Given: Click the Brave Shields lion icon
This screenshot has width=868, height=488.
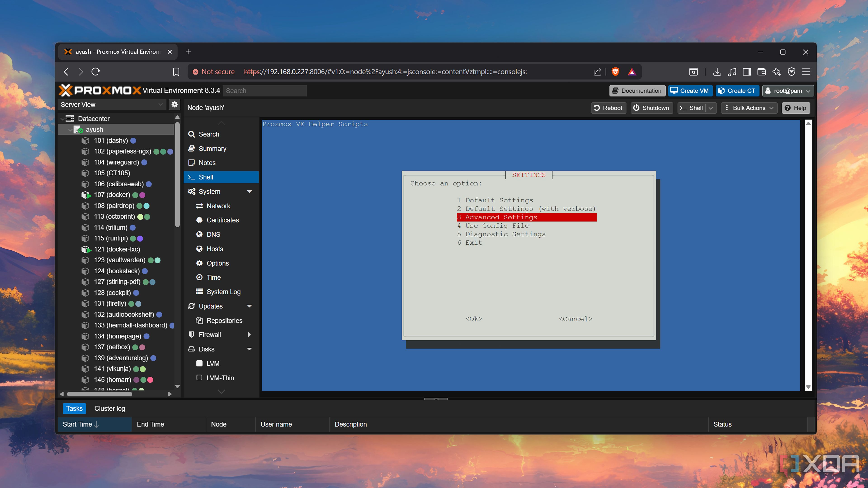Looking at the screenshot, I should (615, 71).
